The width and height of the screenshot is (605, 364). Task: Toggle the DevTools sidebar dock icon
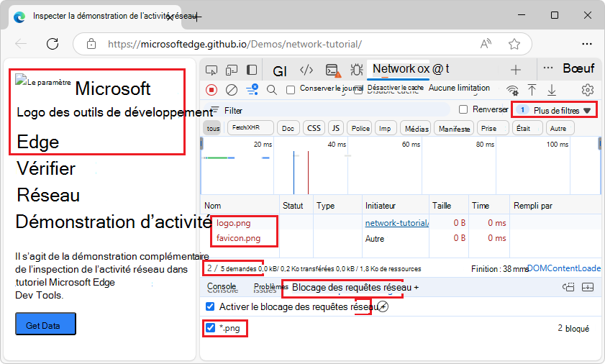click(252, 70)
